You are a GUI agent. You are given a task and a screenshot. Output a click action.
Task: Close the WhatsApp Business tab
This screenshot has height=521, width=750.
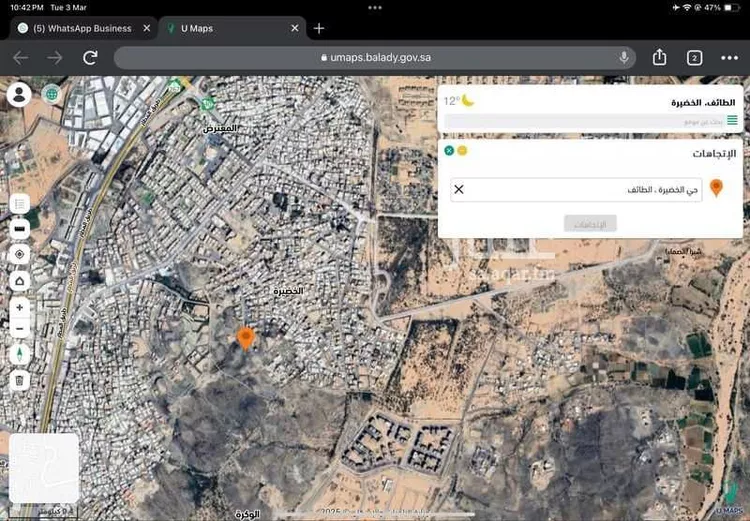147,29
